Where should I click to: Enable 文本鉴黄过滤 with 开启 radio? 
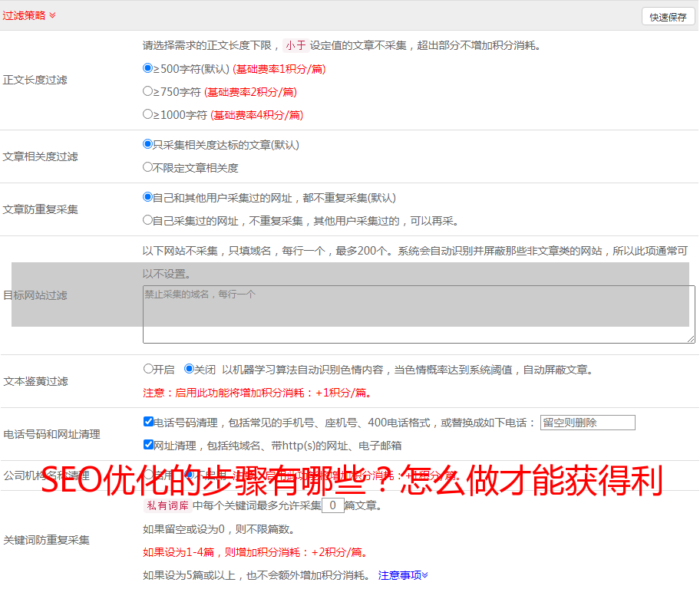pyautogui.click(x=148, y=369)
